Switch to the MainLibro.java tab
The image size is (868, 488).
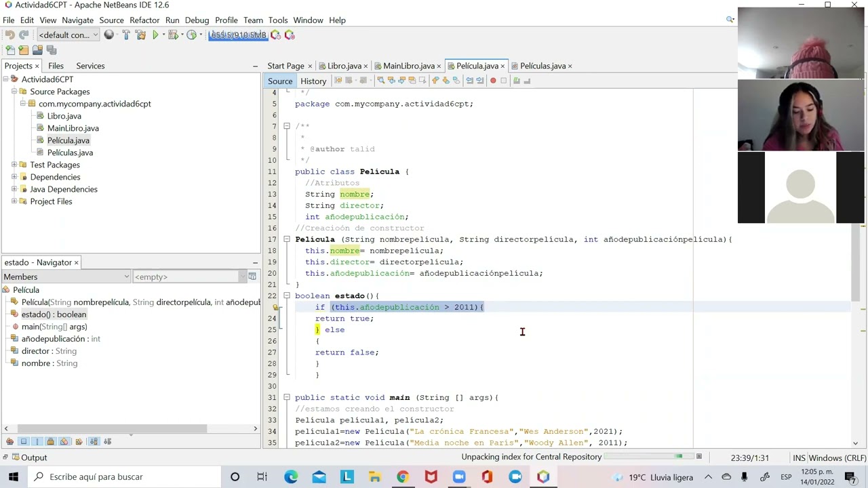pos(408,66)
